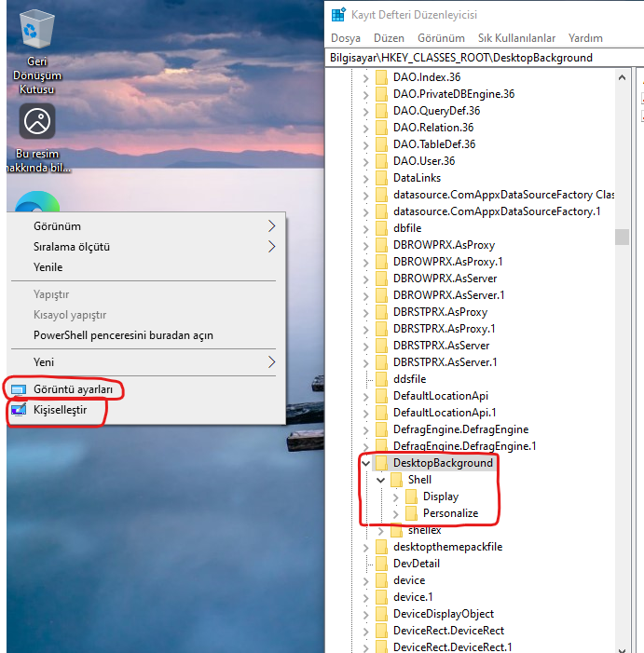Click the Kayıt Defteri Düzenleyicisi title bar icon
644x653 pixels.
338,15
